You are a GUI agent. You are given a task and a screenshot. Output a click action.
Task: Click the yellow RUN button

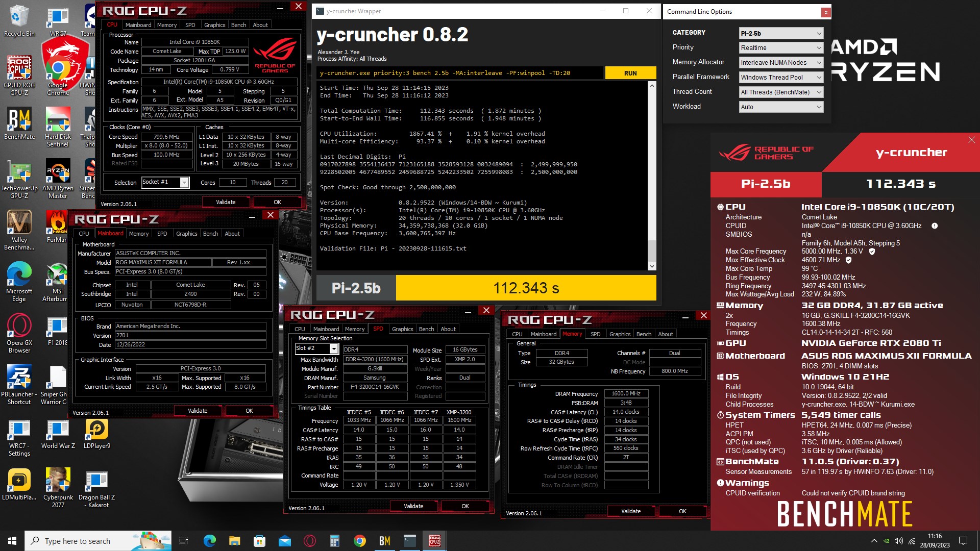pyautogui.click(x=630, y=73)
